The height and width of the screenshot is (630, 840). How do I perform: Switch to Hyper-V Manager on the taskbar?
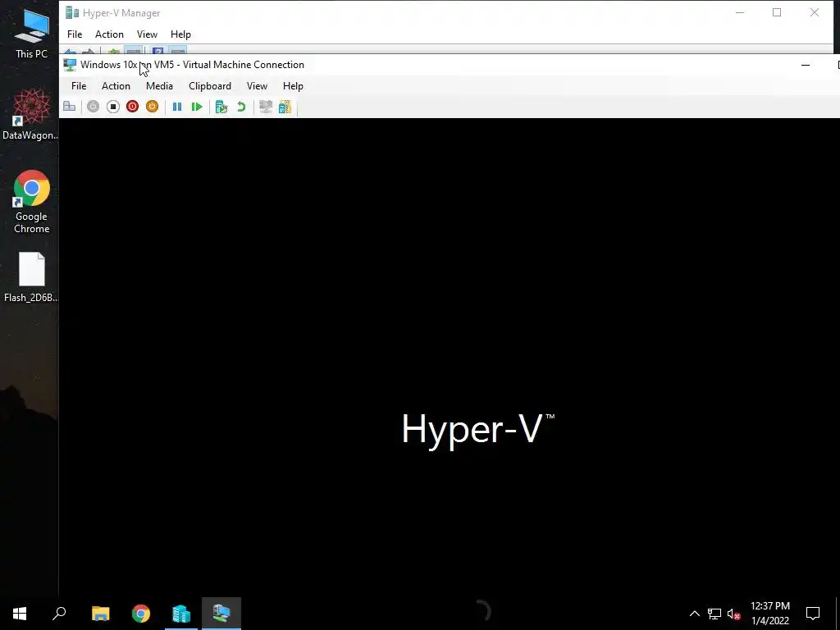pyautogui.click(x=181, y=614)
